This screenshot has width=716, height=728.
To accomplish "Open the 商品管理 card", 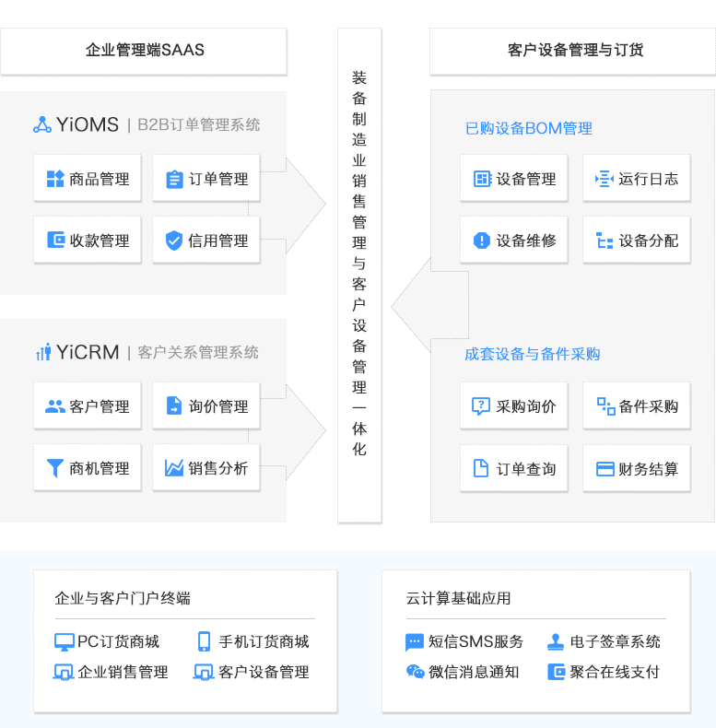I will pyautogui.click(x=88, y=178).
